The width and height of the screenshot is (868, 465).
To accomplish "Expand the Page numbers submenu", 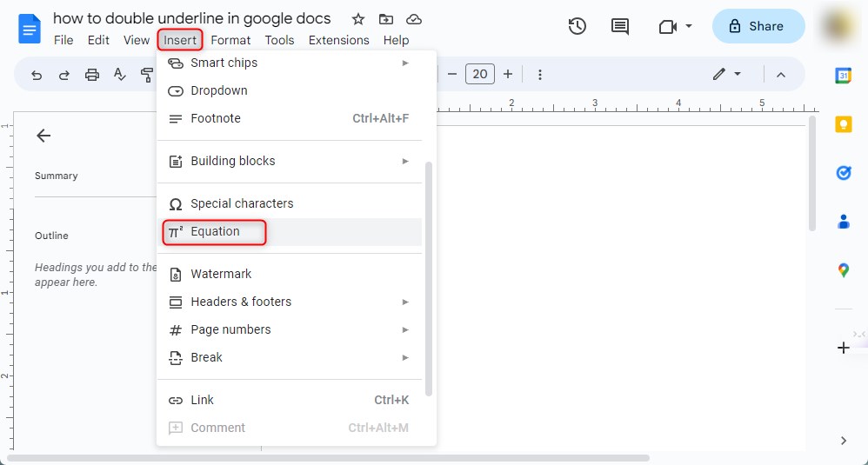I will pos(289,329).
